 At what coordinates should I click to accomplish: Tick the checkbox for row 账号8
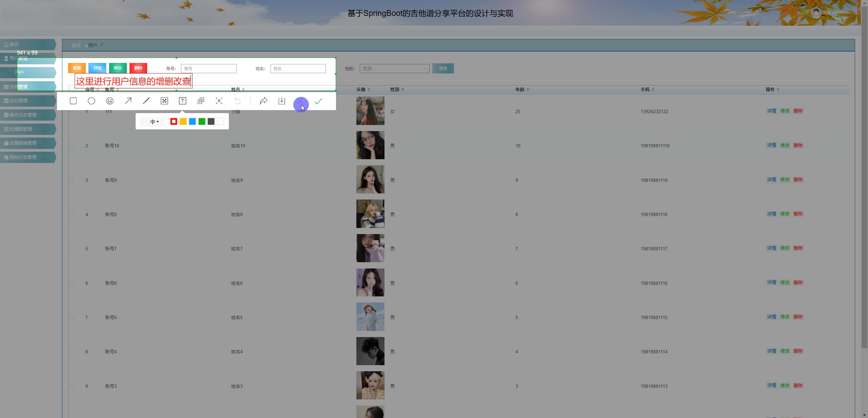coord(72,215)
